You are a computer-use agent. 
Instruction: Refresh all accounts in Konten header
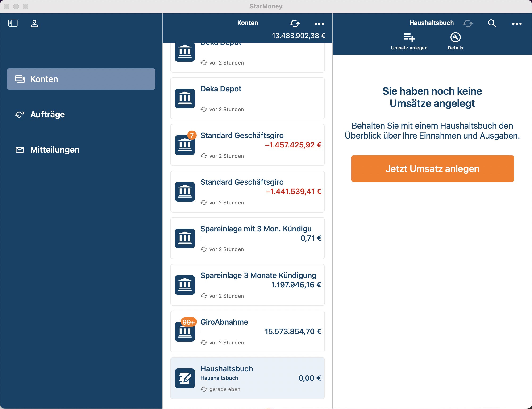click(x=295, y=24)
